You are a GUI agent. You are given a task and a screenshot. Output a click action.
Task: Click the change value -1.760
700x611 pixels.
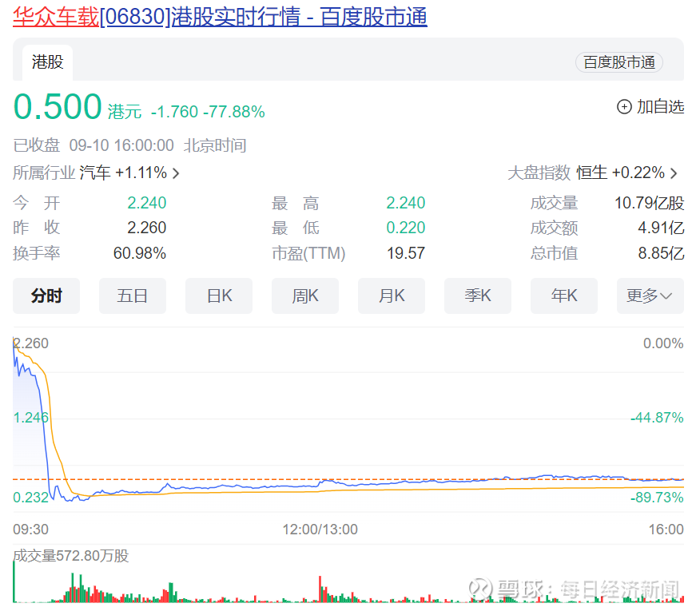174,112
